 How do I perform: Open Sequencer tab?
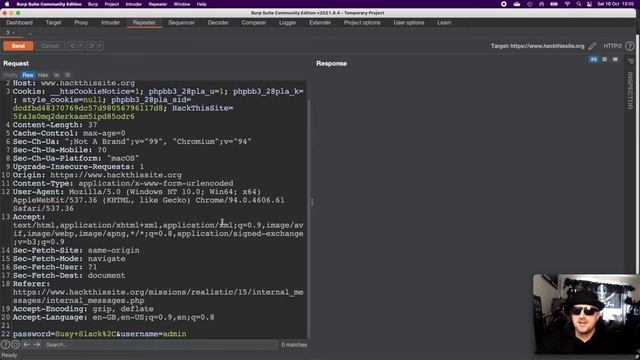(181, 23)
